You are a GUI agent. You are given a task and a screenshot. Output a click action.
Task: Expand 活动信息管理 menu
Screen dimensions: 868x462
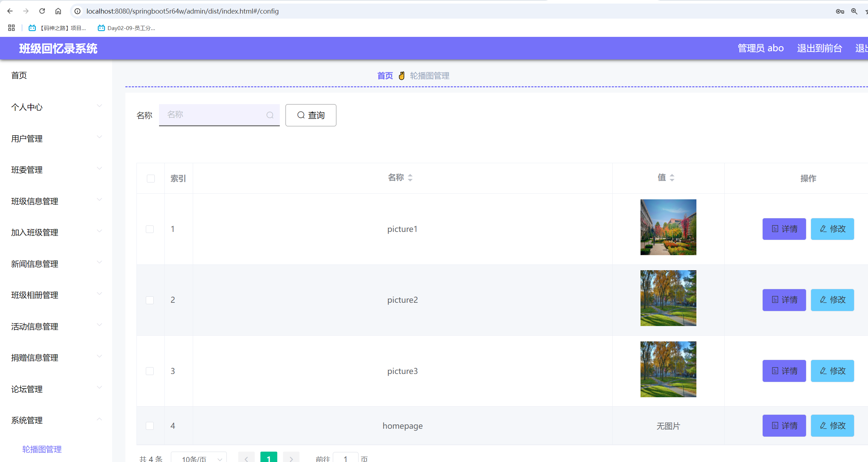point(56,326)
